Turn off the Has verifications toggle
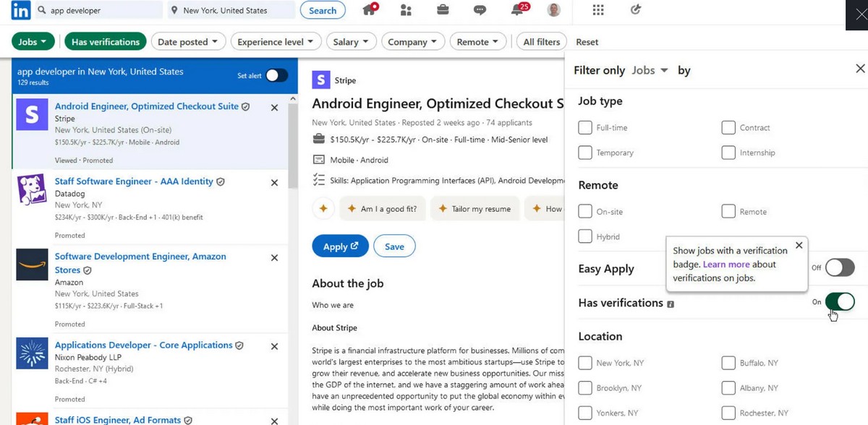 (x=840, y=301)
